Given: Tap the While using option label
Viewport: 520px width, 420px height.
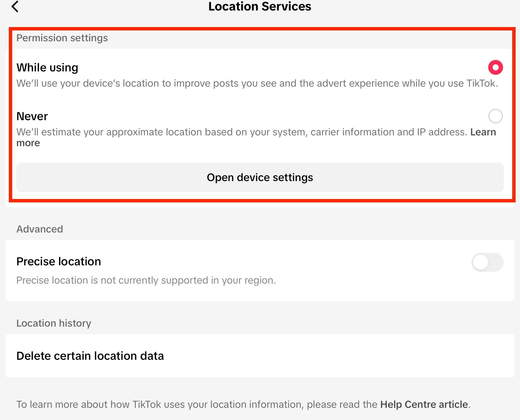Looking at the screenshot, I should pos(47,68).
